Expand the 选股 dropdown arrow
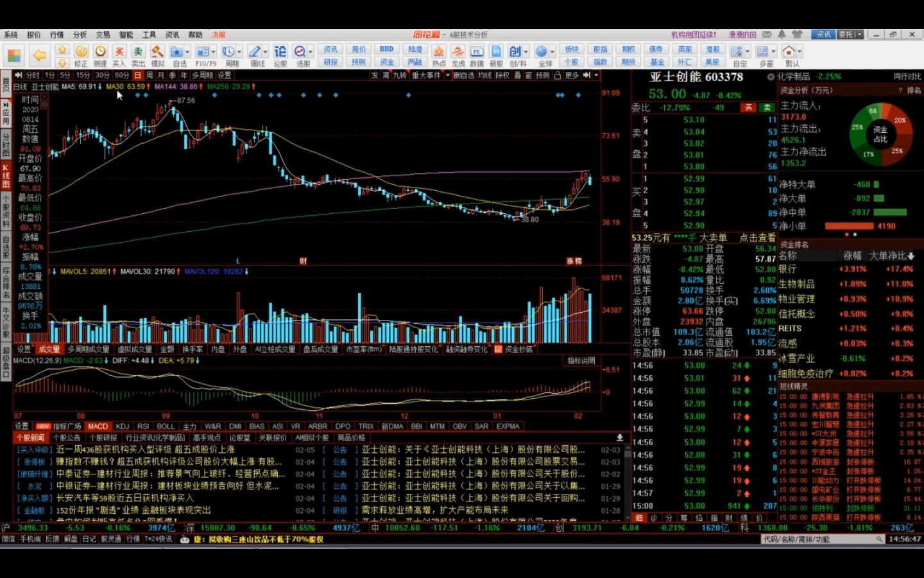This screenshot has height=578, width=924. 311,51
